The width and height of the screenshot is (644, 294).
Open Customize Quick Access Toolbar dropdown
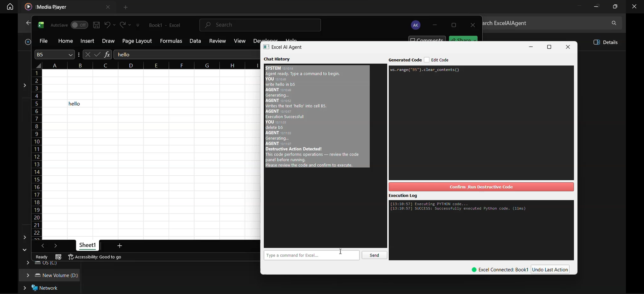(x=138, y=25)
